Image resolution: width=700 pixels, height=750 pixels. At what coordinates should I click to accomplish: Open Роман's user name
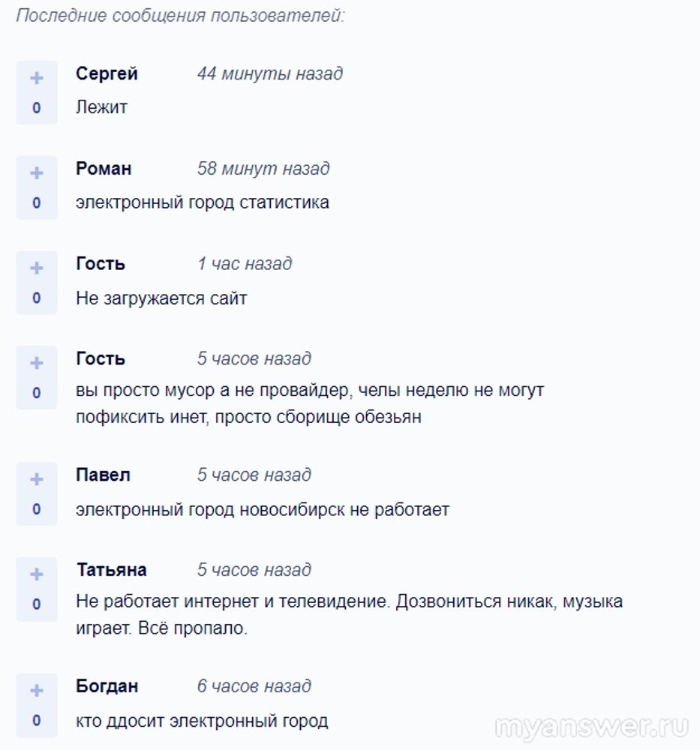(104, 169)
